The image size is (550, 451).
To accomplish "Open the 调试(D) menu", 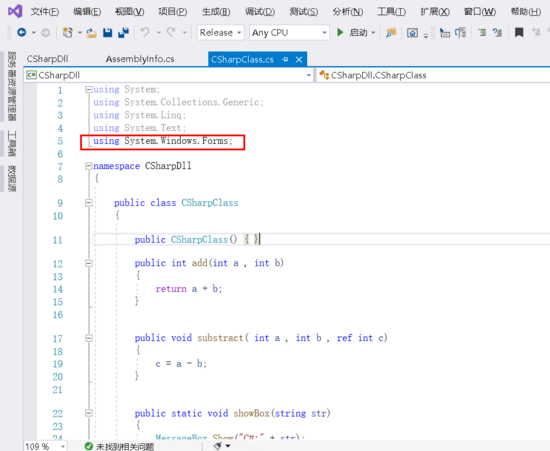I will pyautogui.click(x=260, y=12).
